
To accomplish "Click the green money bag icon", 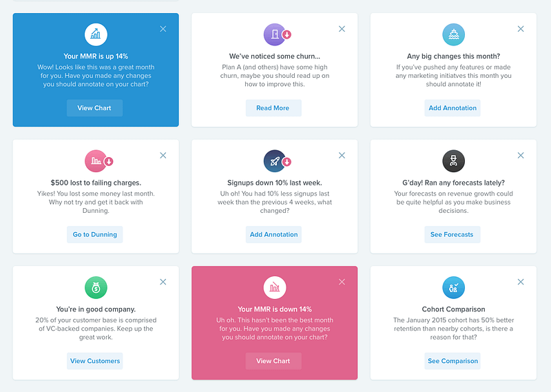I will coord(96,287).
